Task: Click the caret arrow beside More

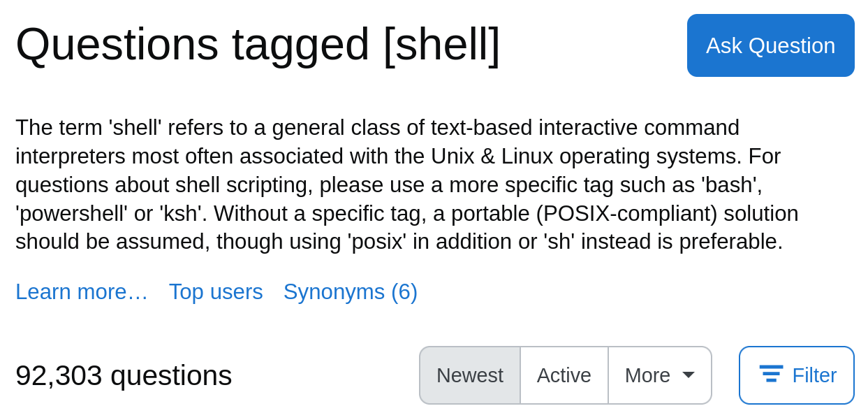Action: point(689,375)
